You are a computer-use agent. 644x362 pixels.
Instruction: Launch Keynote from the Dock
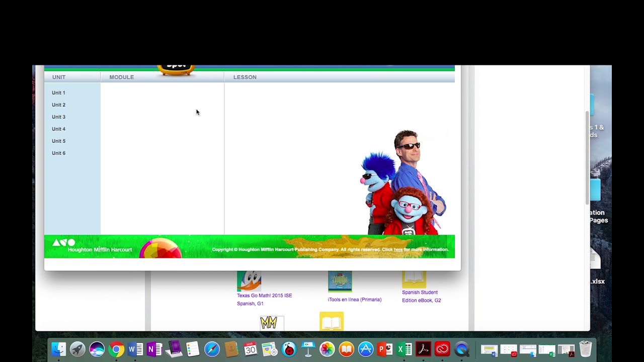(x=308, y=349)
